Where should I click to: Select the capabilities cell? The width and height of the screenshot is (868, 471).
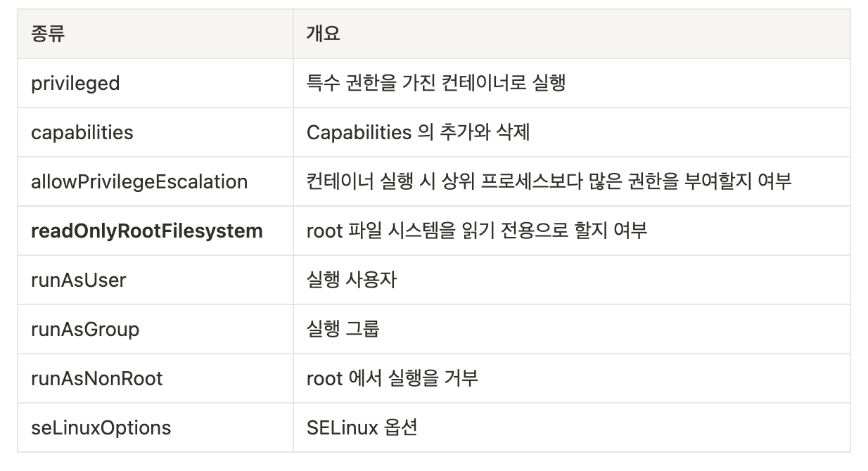coord(155,132)
